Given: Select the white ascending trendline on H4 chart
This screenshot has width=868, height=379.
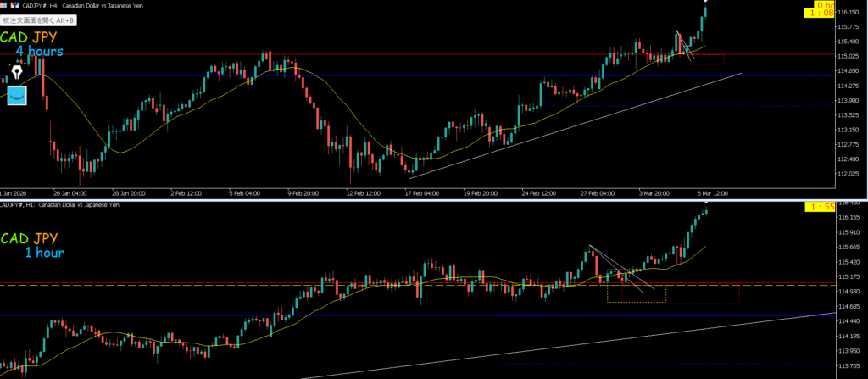Looking at the screenshot, I should coord(576,125).
